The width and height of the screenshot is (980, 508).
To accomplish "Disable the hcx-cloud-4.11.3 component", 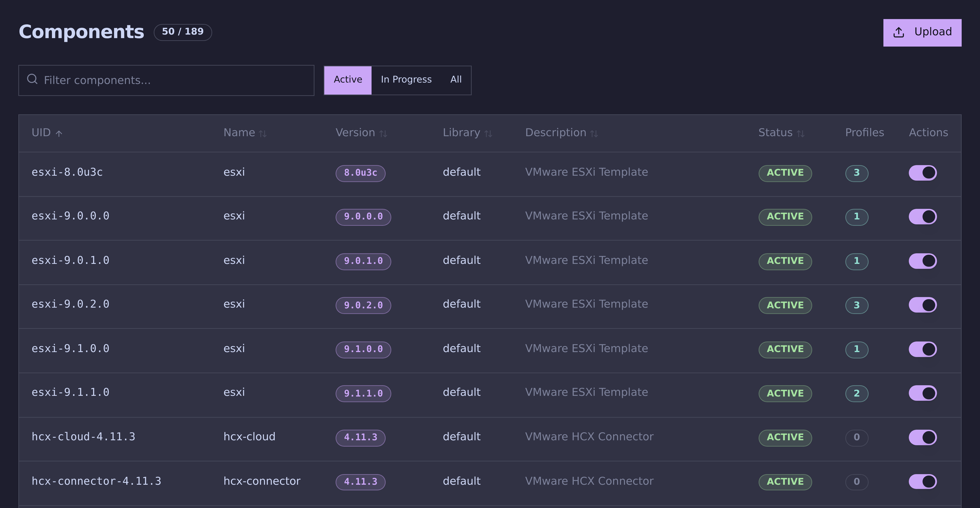I will pos(923,437).
